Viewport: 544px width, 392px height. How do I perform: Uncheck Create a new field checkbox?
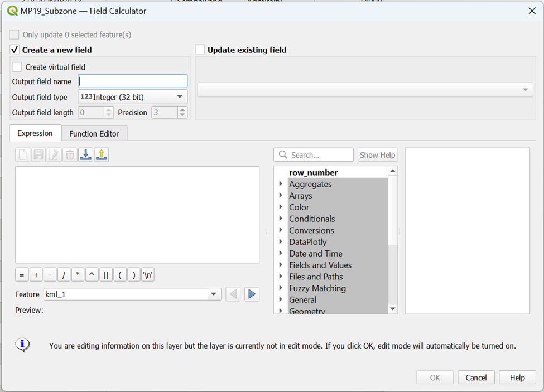click(x=15, y=50)
